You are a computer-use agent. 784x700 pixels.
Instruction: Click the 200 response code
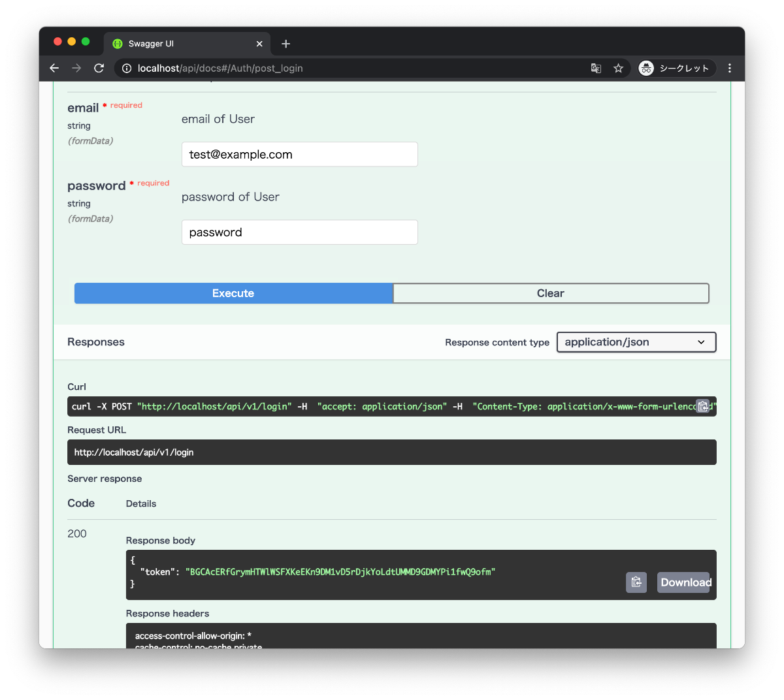tap(77, 533)
